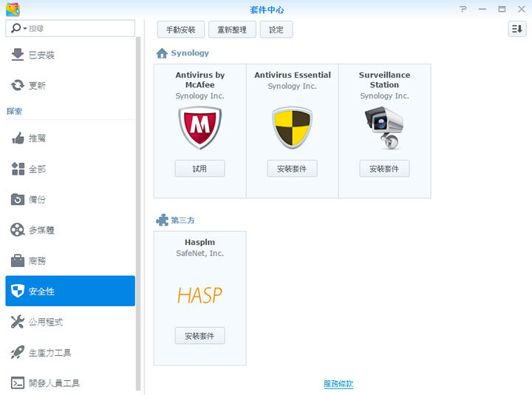532x395 pixels.
Task: Select the 公用程式 utilities category
Action: coord(70,322)
